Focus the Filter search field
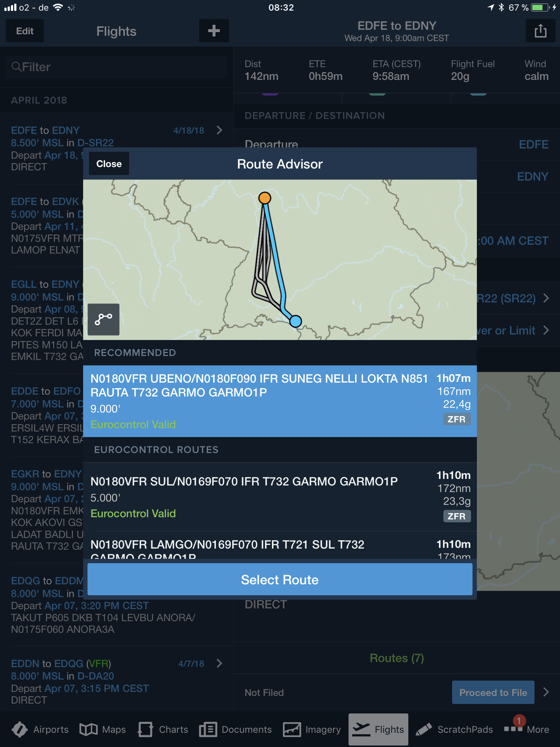Viewport: 560px width, 747px height. click(x=117, y=67)
